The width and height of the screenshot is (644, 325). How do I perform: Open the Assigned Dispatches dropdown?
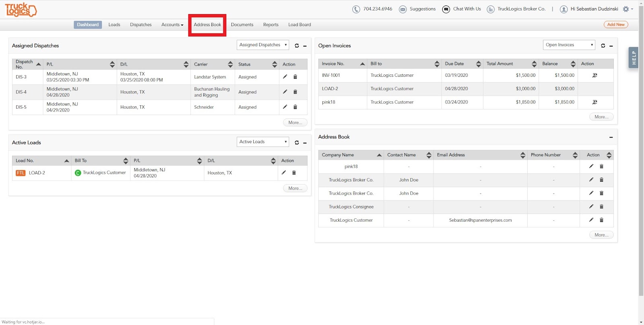pos(263,45)
